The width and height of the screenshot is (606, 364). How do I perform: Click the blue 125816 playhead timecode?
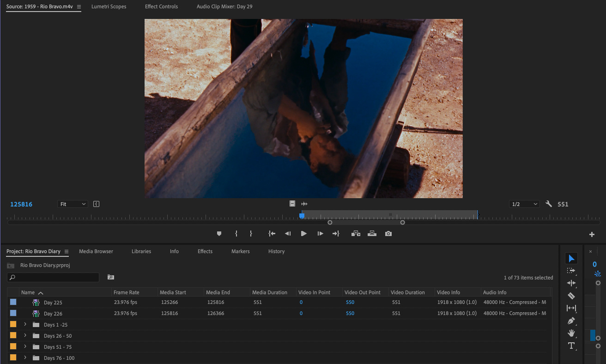[21, 204]
